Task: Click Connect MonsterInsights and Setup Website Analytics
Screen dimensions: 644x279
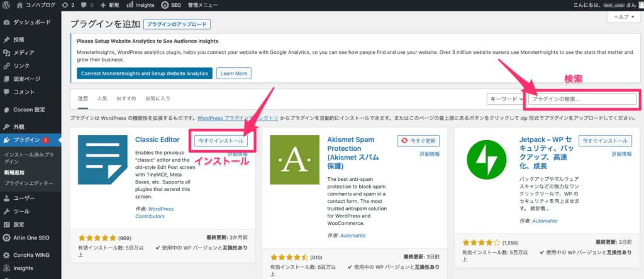Action: coord(145,74)
